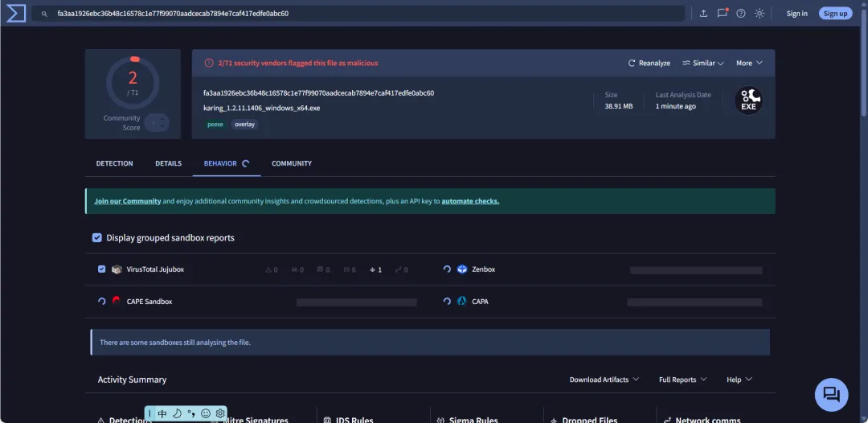Click the search magnifier icon
Image resolution: width=868 pixels, height=423 pixels.
(45, 14)
